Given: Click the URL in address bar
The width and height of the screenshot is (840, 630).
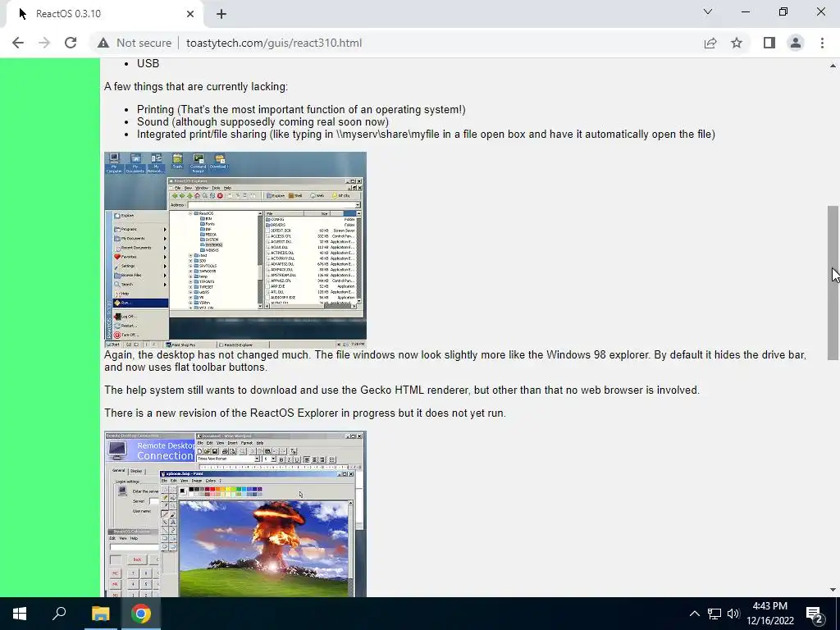Looking at the screenshot, I should 274,43.
